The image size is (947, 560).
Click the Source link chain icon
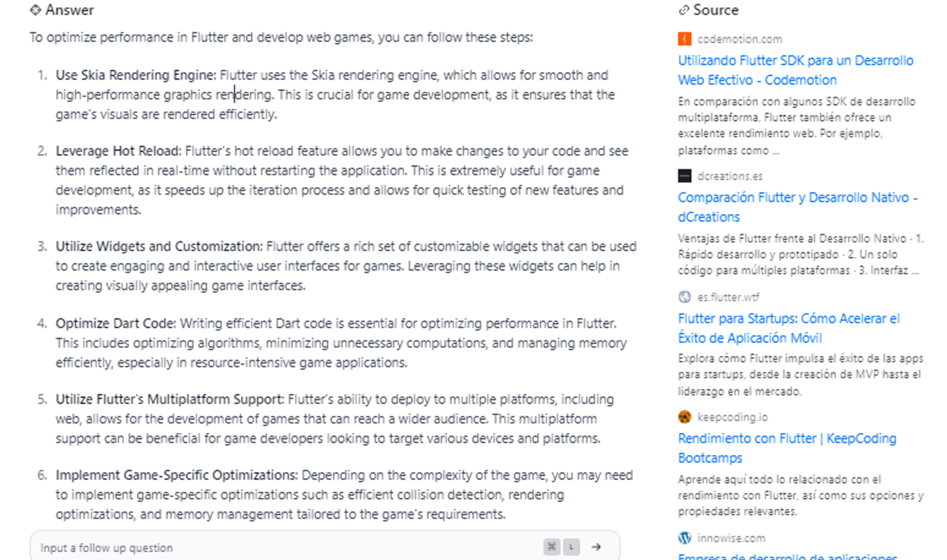click(684, 10)
